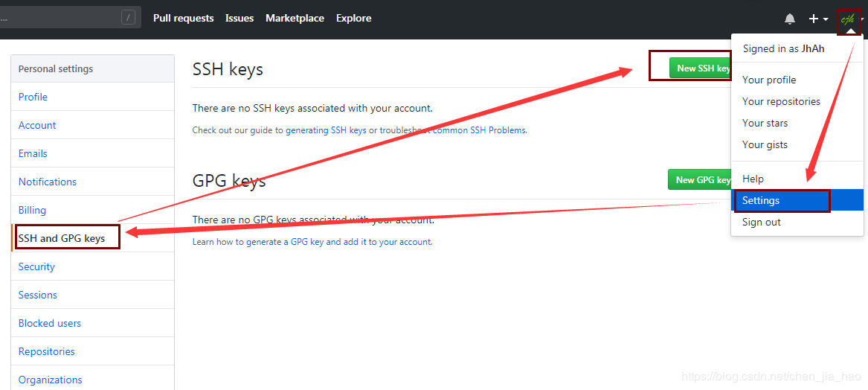The image size is (868, 390).
Task: Go to Pull requests
Action: pyautogui.click(x=183, y=19)
